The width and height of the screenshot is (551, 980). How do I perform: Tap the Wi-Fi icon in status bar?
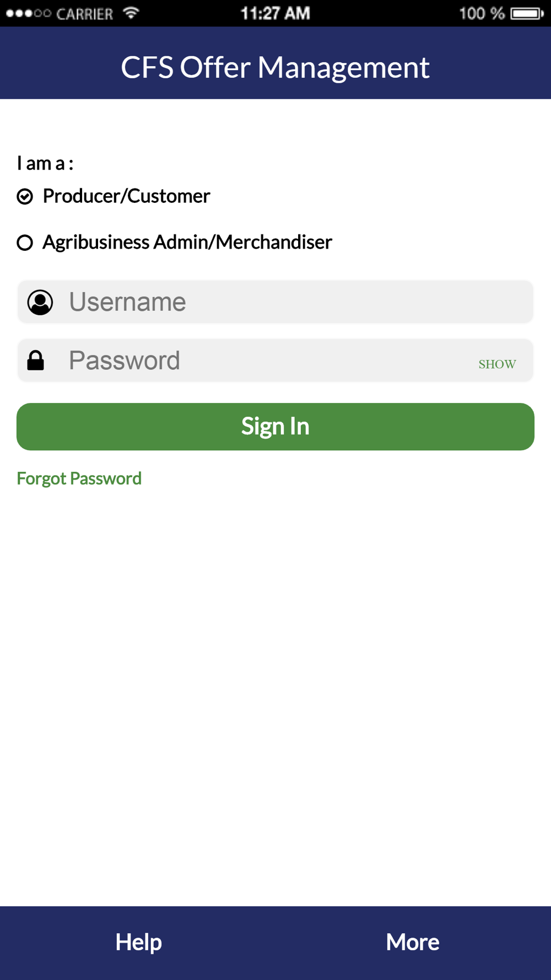pyautogui.click(x=131, y=13)
